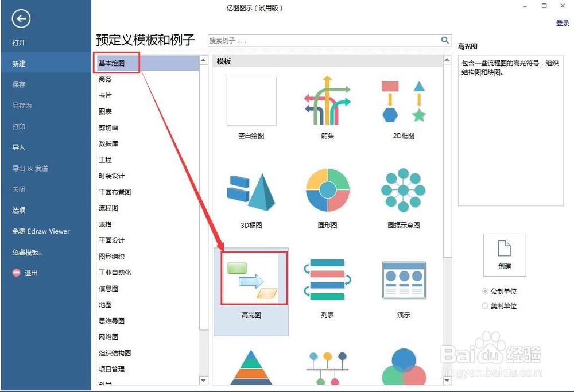
Task: Open 导入 from the sidebar
Action: (x=19, y=148)
